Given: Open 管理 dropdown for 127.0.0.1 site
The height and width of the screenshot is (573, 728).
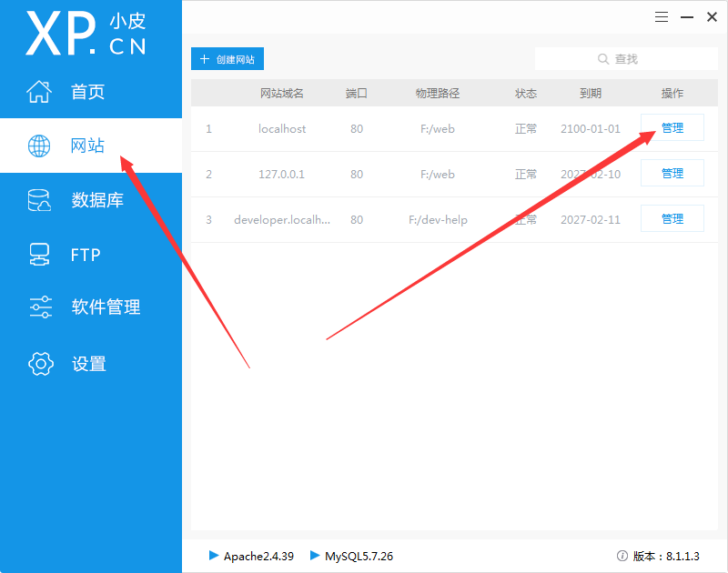Looking at the screenshot, I should click(x=672, y=173).
